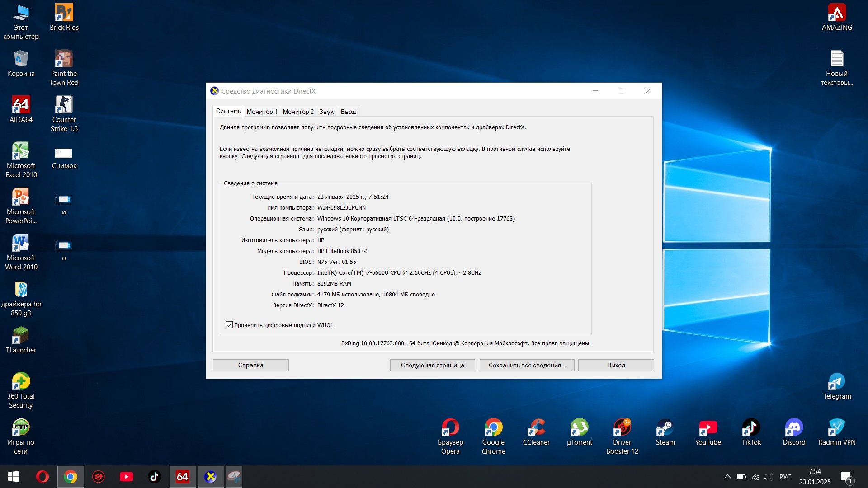Switch to the Система tab

tap(228, 111)
